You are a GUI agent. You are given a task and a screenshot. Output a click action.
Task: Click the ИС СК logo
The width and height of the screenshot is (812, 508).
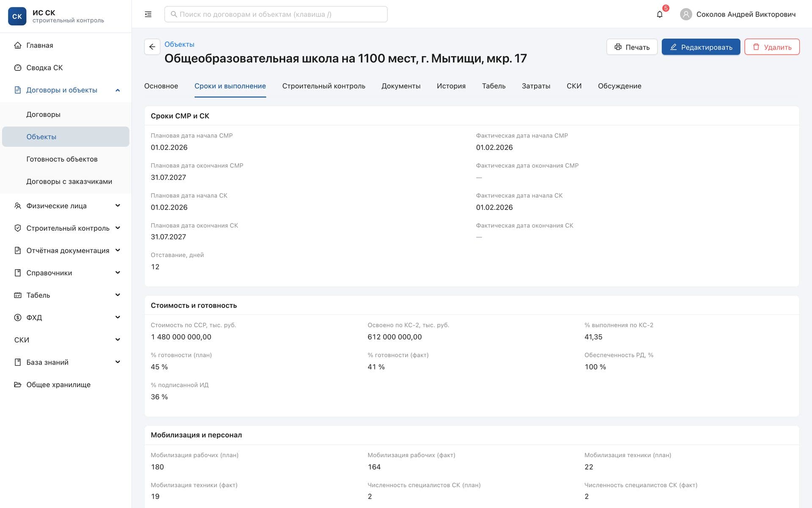click(17, 17)
